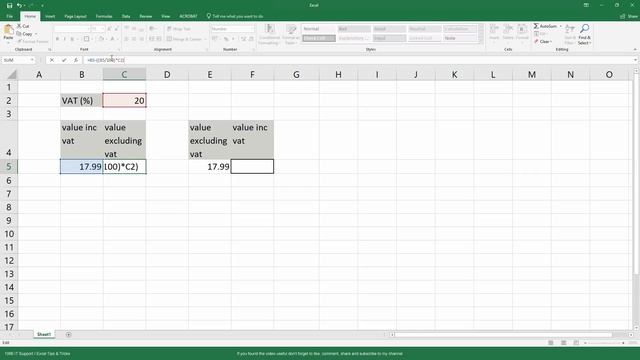Switch to the Formulas tab
This screenshot has width=640, height=360.
click(x=104, y=16)
